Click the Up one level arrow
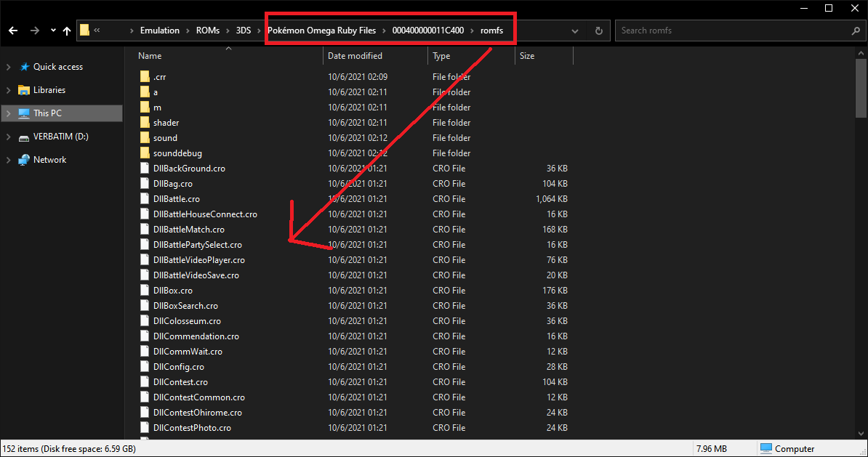Viewport: 868px width, 457px height. pyautogui.click(x=67, y=31)
